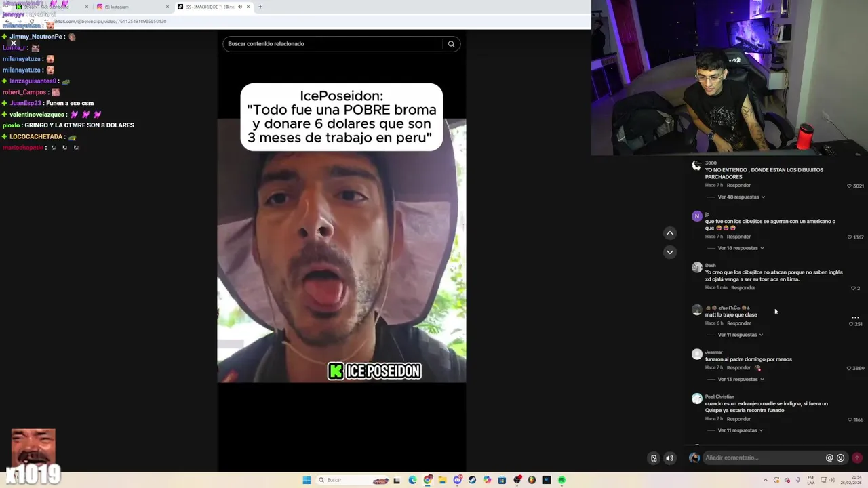
Task: Click 'Responder' under Pool Christian's comment
Action: coord(738,419)
